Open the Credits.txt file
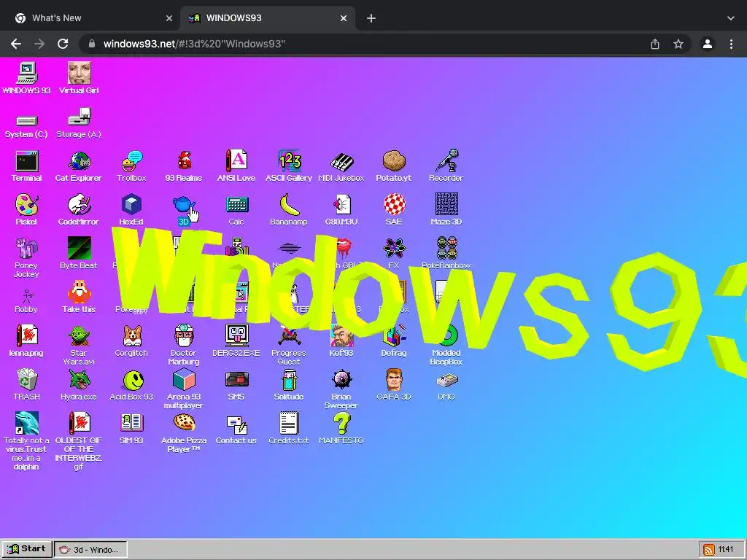Screen dimensions: 747x560 click(x=289, y=423)
